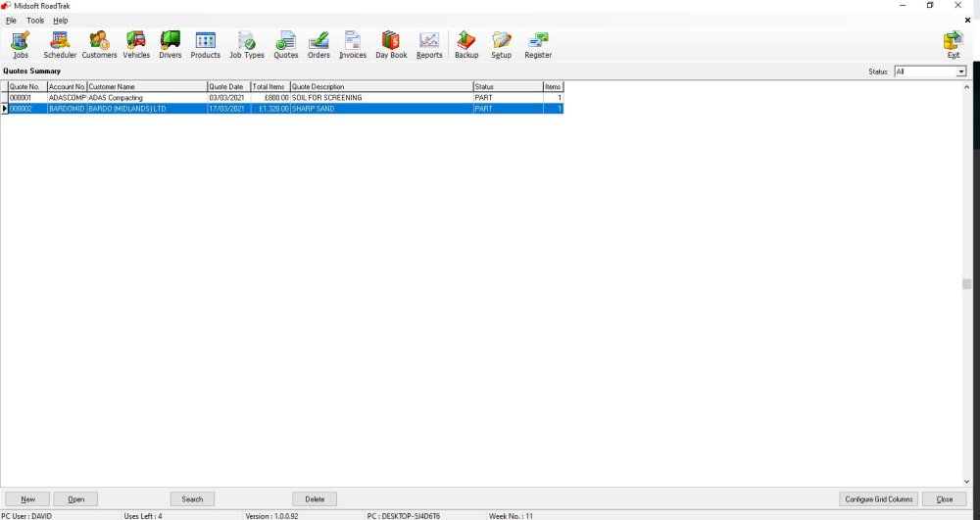The image size is (980, 520).
Task: Open the Reports toolbar icon
Action: (429, 45)
